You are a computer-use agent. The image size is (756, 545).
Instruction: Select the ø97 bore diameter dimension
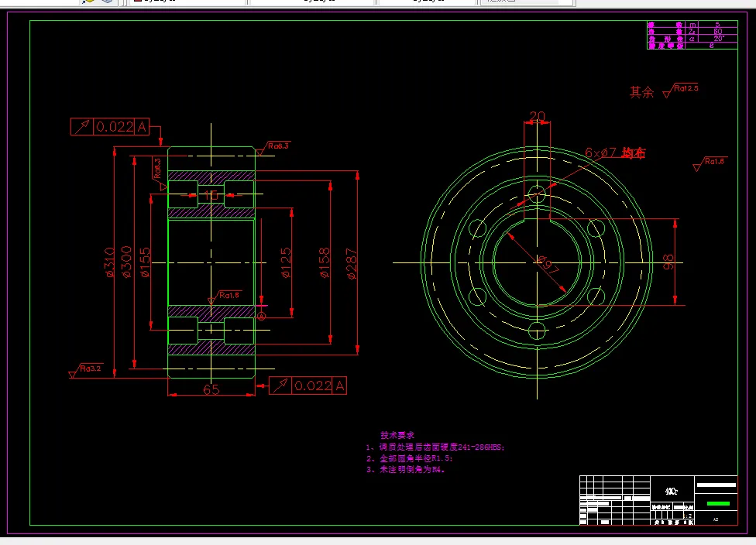548,265
